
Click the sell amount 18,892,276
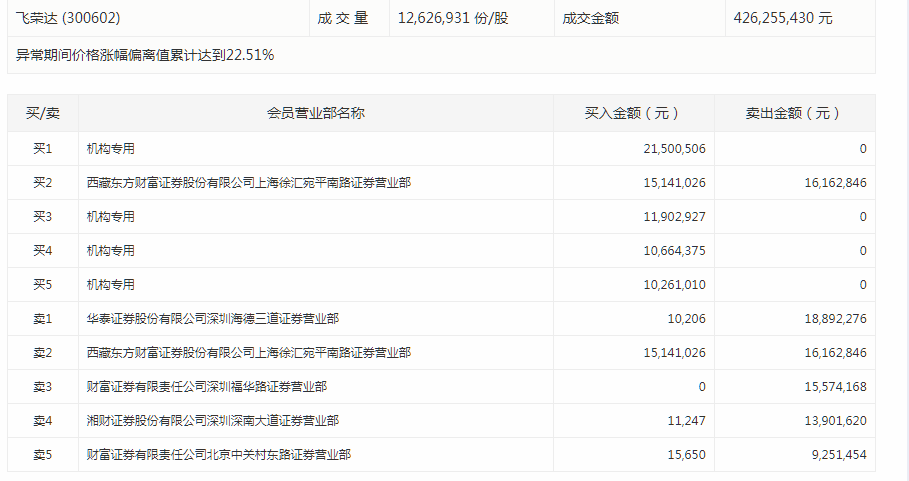(834, 319)
